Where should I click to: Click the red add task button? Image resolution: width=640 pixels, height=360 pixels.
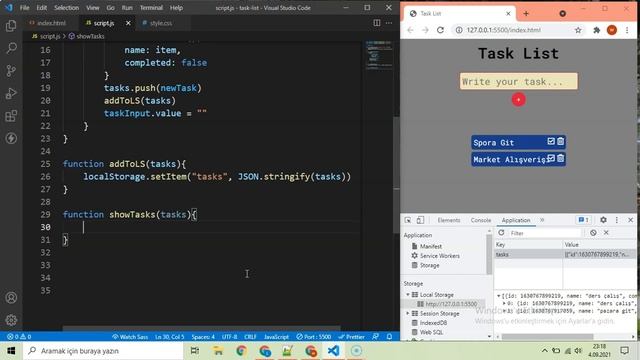[x=518, y=100]
